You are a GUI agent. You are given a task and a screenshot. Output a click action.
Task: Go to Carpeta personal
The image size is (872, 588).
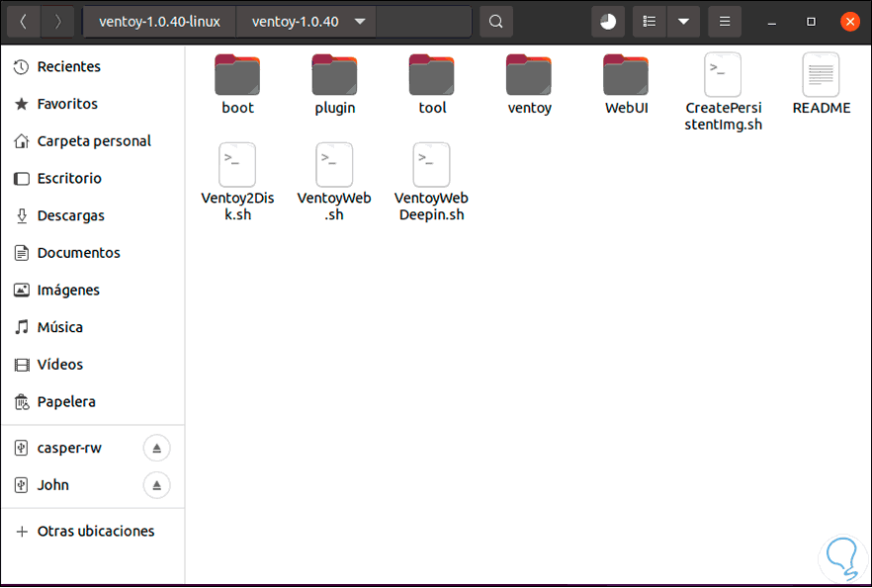[x=92, y=141]
